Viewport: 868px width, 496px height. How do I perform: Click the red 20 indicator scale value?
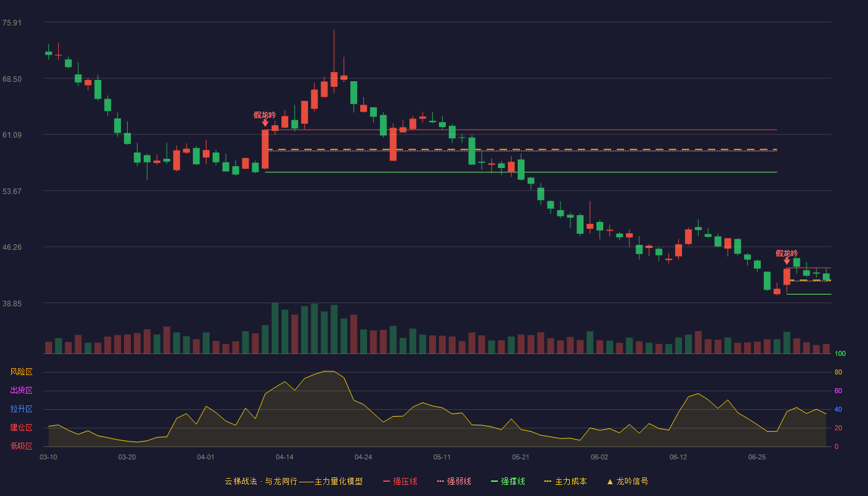(x=838, y=428)
